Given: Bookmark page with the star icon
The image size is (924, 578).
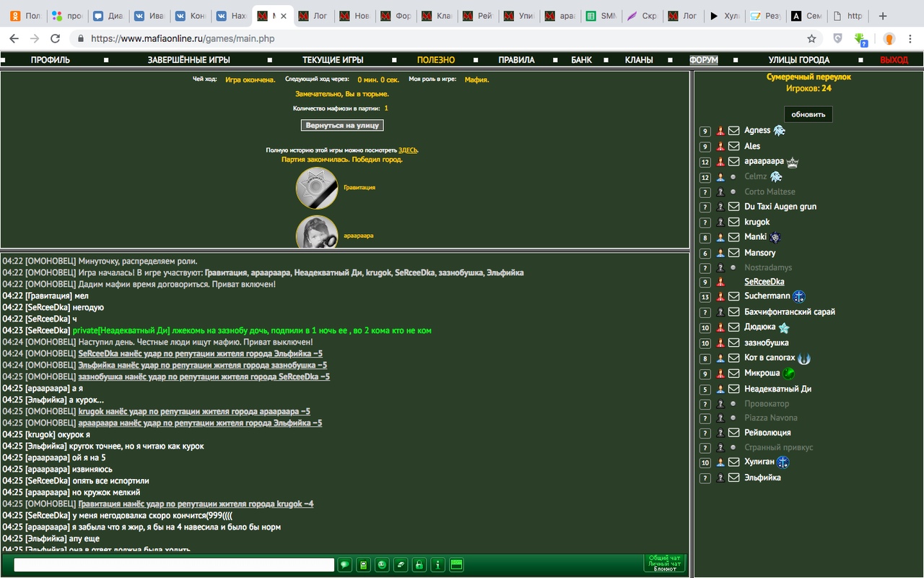Looking at the screenshot, I should (811, 39).
